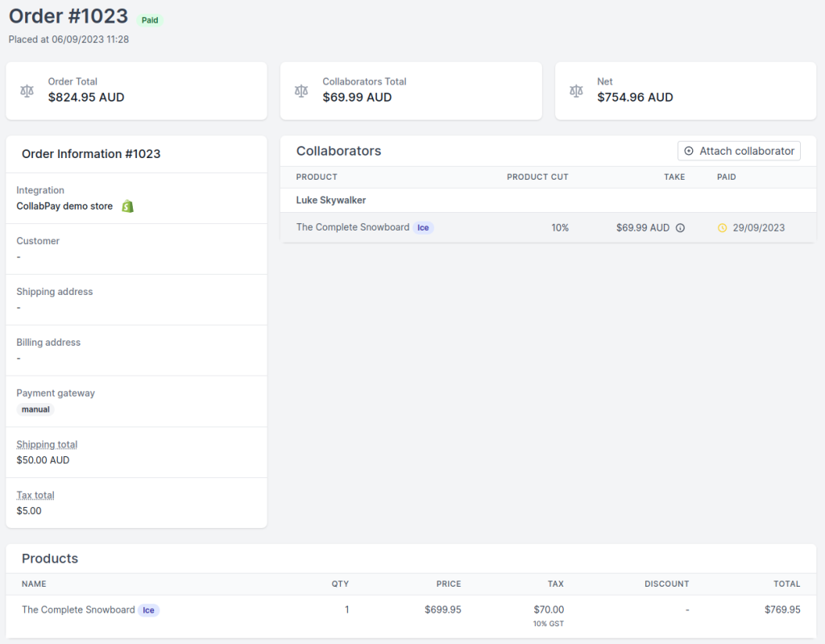
Task: Click the Shipping total label
Action: 47,445
